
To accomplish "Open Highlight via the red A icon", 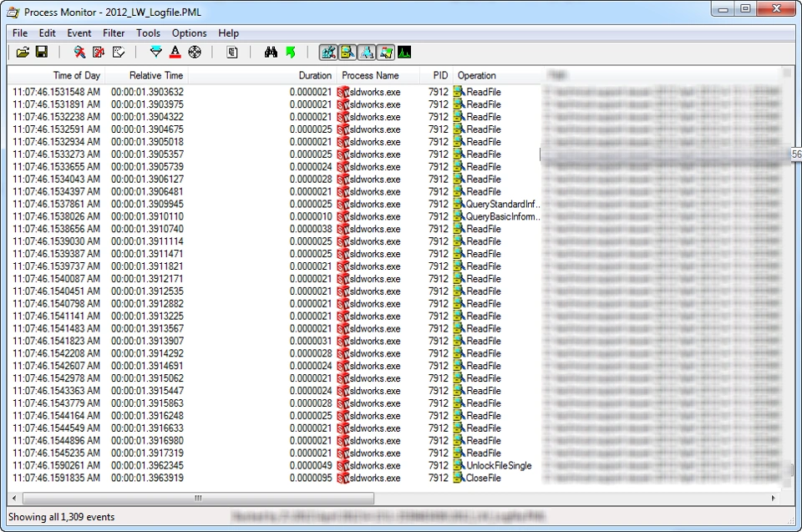I will coord(175,52).
